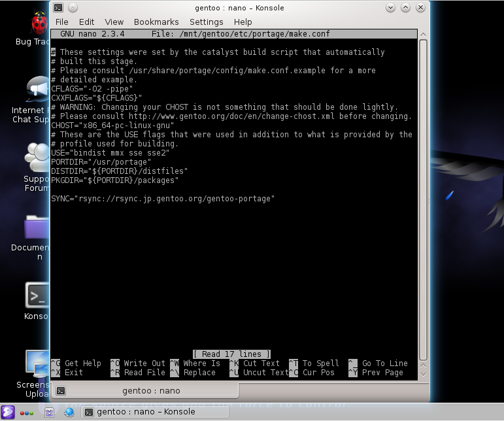Click the scroll-up arrow of terminal scrollbar
Screen dimensions: 504x421
[424, 35]
